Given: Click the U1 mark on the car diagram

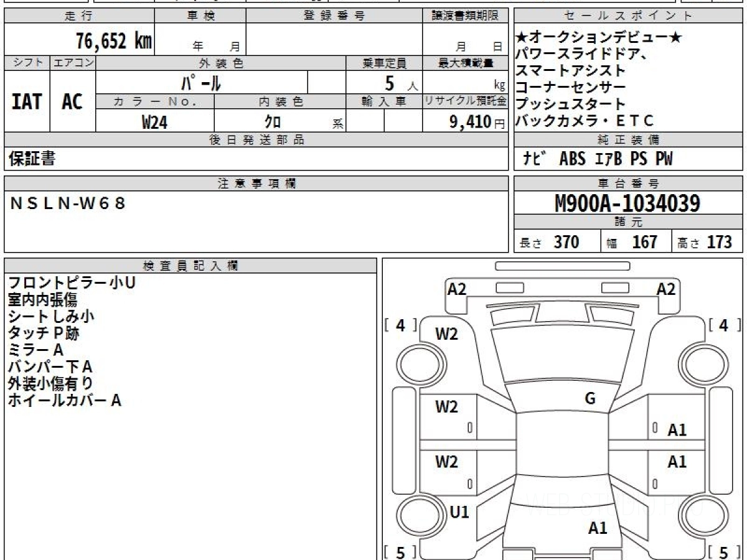Looking at the screenshot, I should pos(459,512).
